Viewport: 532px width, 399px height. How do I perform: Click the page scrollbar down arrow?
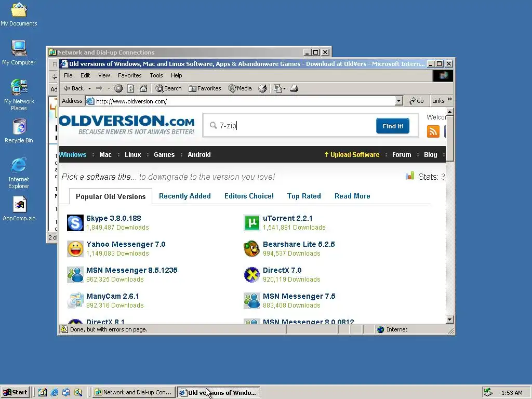coord(450,320)
